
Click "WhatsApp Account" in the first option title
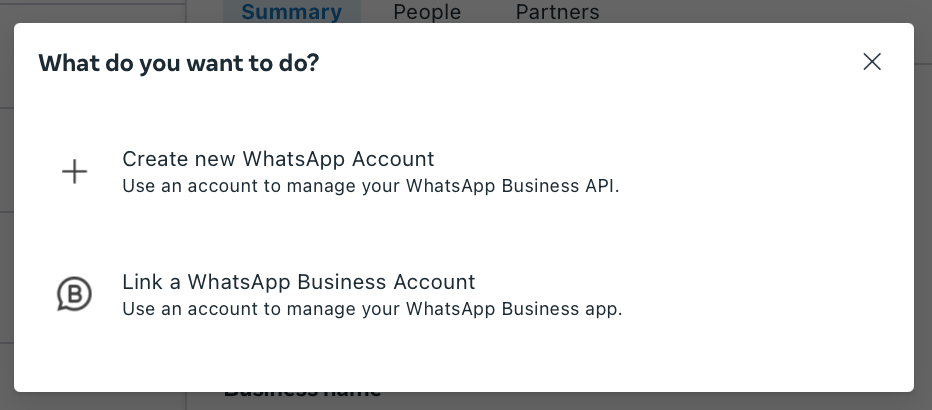click(x=338, y=159)
